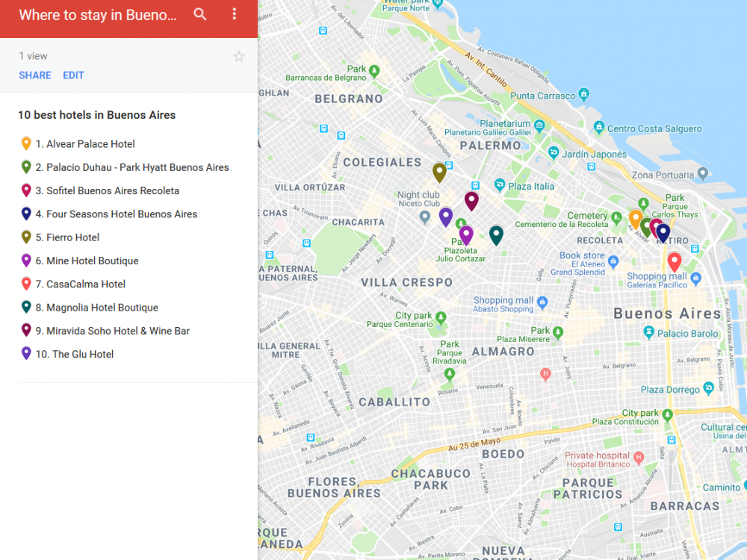
Task: Click the dark teal Magnolia Hotel map pin
Action: (496, 234)
